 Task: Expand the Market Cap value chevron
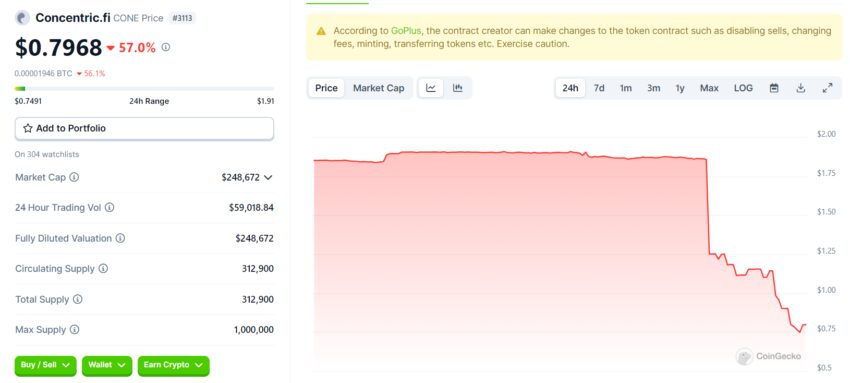point(268,177)
